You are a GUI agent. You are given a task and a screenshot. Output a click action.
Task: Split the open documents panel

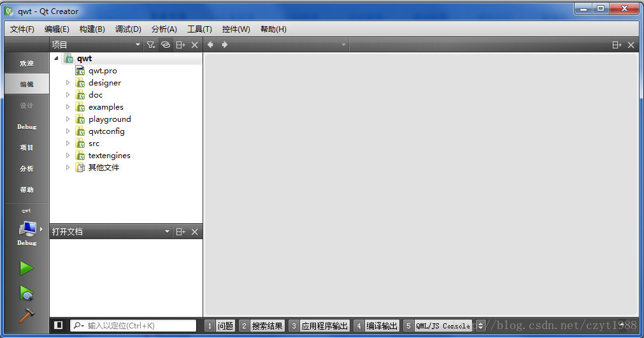[x=181, y=232]
